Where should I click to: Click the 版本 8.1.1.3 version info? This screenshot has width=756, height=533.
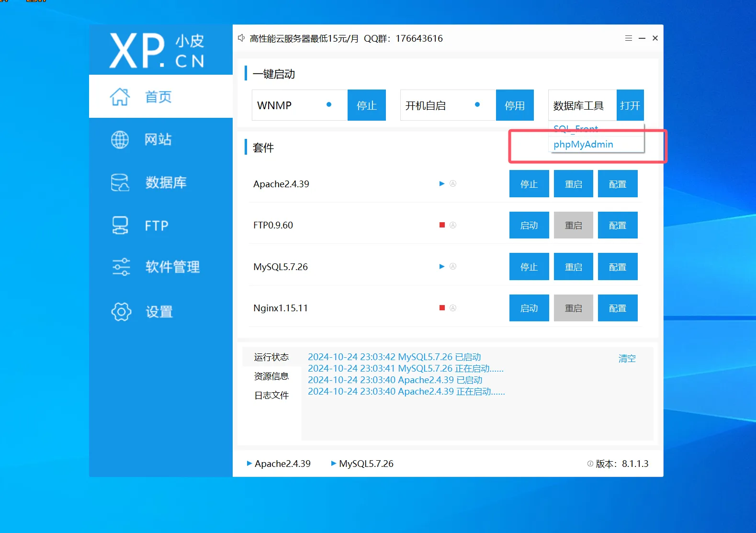(x=622, y=464)
